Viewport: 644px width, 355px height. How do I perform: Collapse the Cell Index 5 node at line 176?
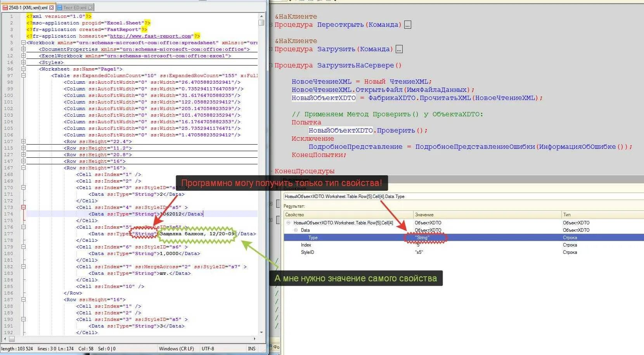(23, 227)
